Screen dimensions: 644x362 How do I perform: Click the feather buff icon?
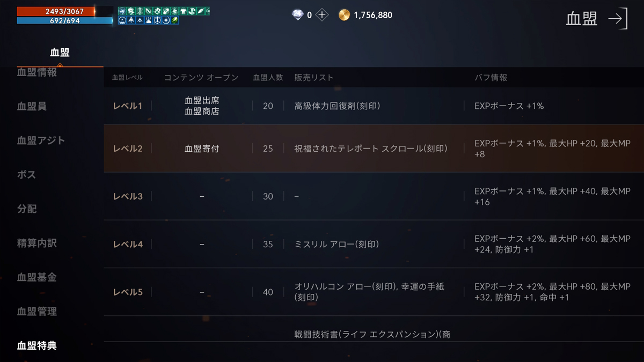[x=201, y=11]
